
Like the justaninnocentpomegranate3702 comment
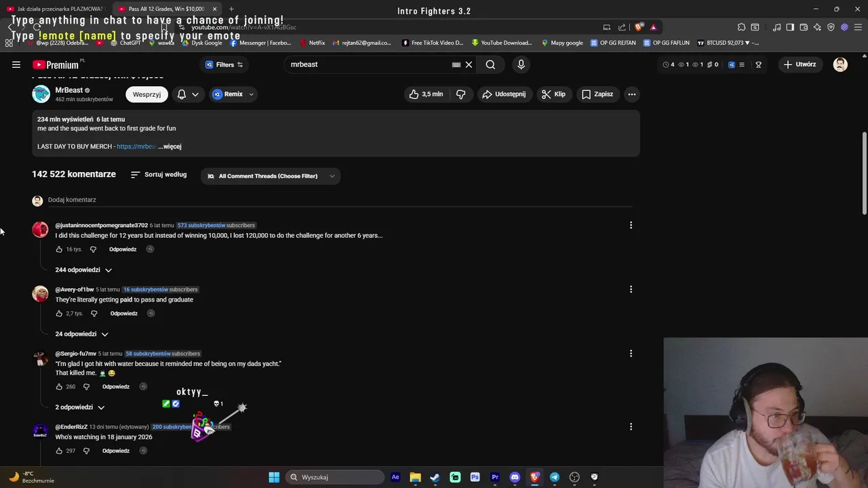click(59, 249)
